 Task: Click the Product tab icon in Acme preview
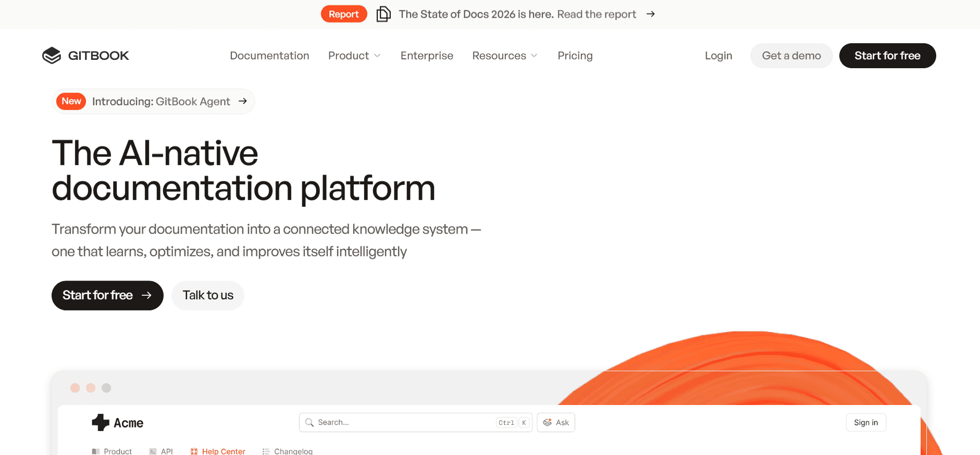(95, 451)
